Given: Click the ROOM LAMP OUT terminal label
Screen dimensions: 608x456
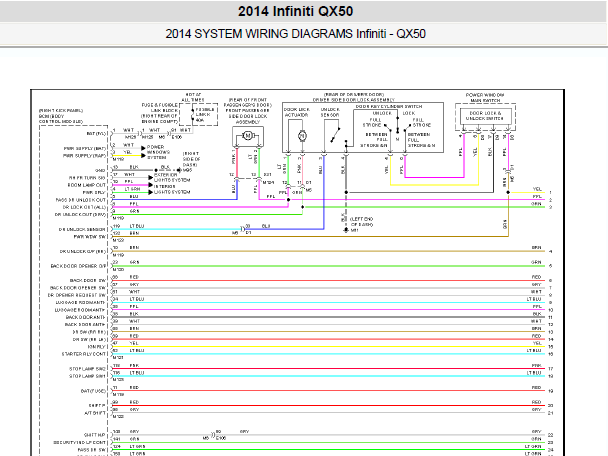Looking at the screenshot, I should pos(86,185).
